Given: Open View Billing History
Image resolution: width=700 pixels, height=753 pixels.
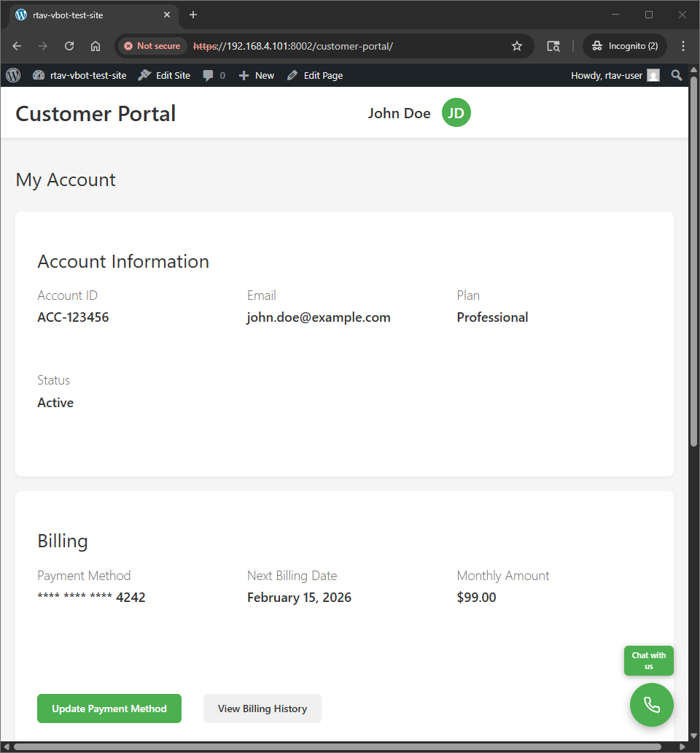Looking at the screenshot, I should tap(262, 708).
